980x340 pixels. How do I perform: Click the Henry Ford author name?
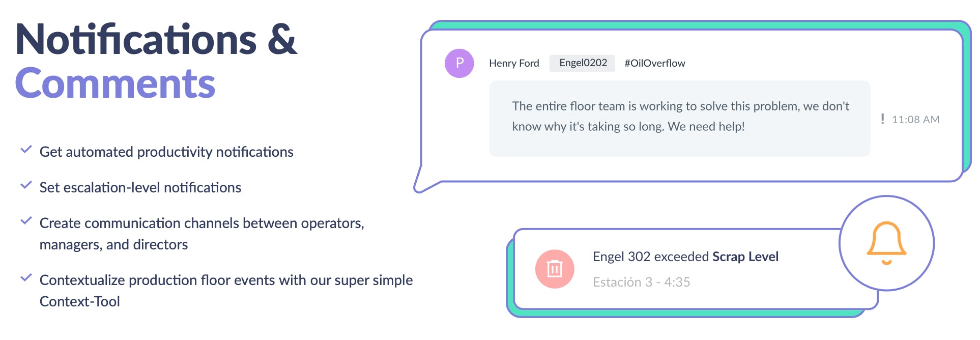[x=513, y=63]
